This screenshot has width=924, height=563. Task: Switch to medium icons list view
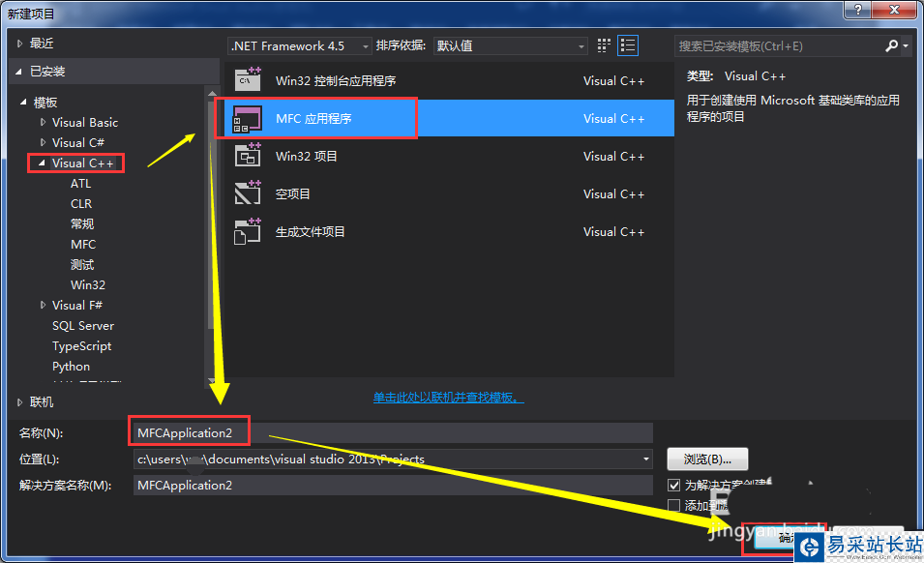(x=628, y=45)
